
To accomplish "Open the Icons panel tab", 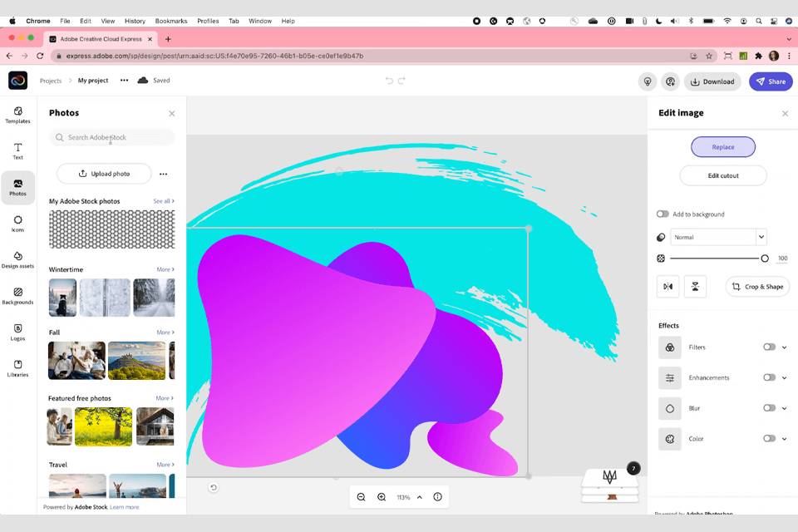I will pos(17,224).
